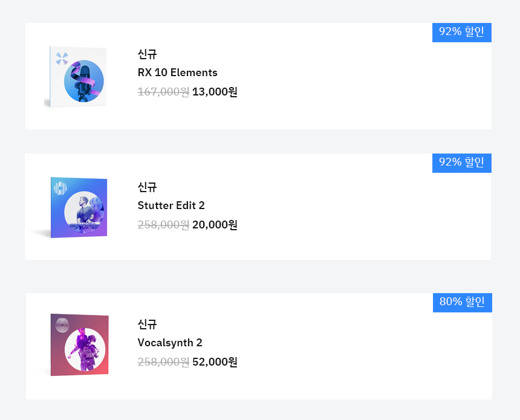This screenshot has height=420, width=520.
Task: Click the crossed-out 167,000원 original price
Action: 163,92
